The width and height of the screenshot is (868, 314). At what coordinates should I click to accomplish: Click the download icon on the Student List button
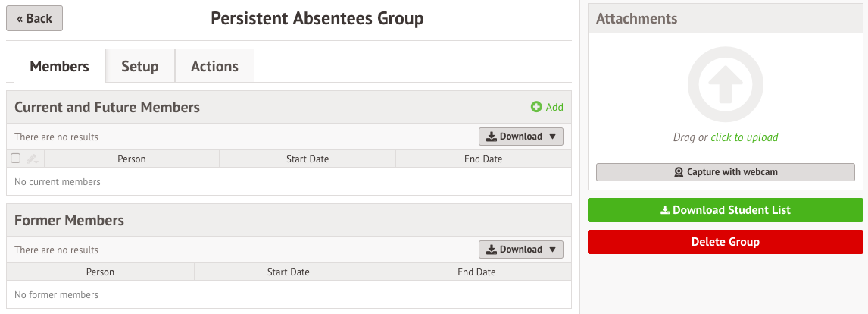point(665,210)
